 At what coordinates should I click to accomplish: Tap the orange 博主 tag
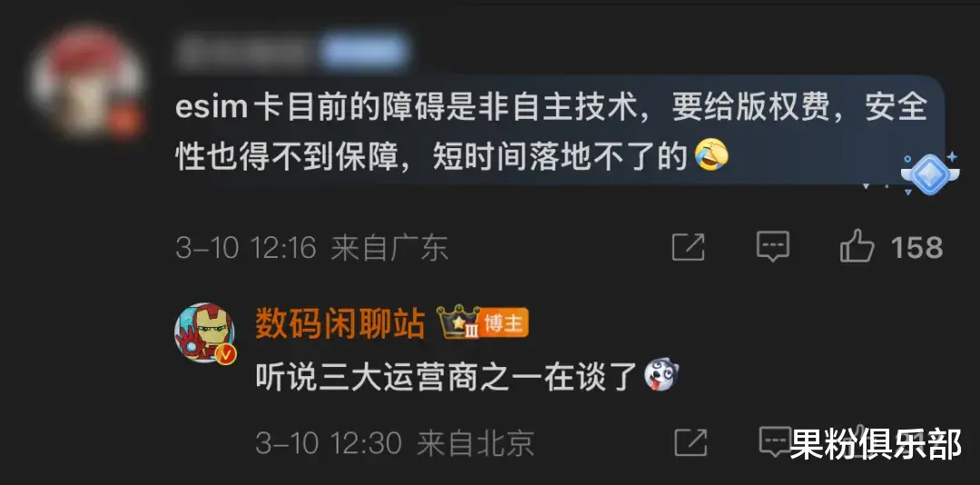(505, 323)
